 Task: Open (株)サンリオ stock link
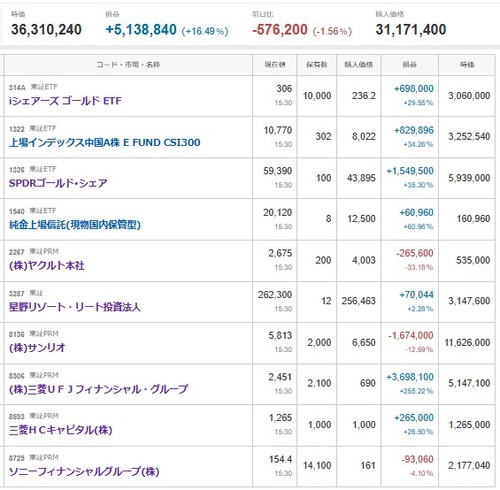coord(37,348)
